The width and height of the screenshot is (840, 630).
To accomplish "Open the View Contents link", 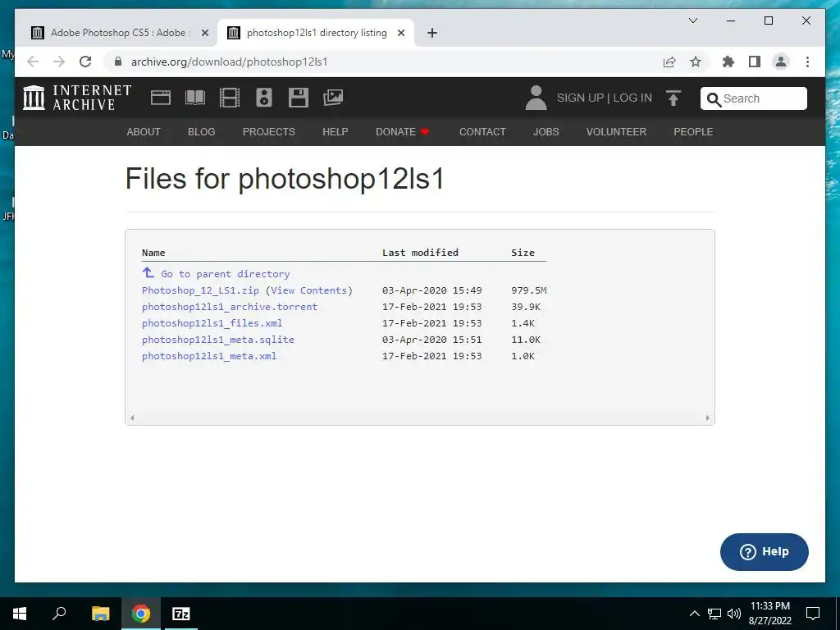I will coord(309,290).
